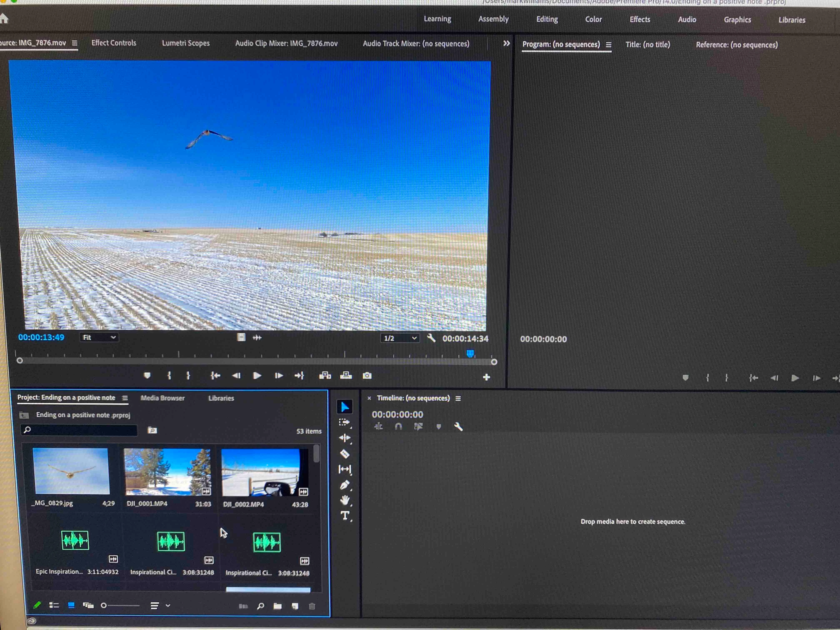Select the Track Select Forward tool
840x630 pixels.
(x=344, y=422)
